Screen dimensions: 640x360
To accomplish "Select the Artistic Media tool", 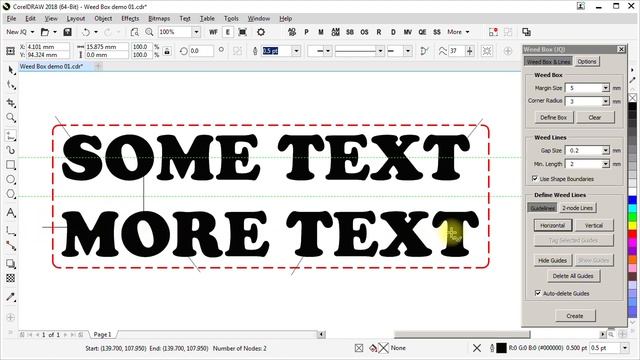I will [11, 150].
